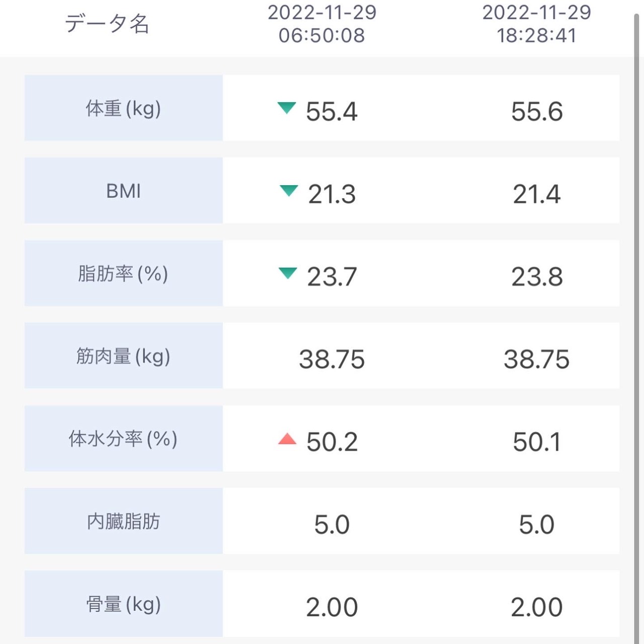
Task: Click the データ名 column header
Action: click(x=107, y=24)
